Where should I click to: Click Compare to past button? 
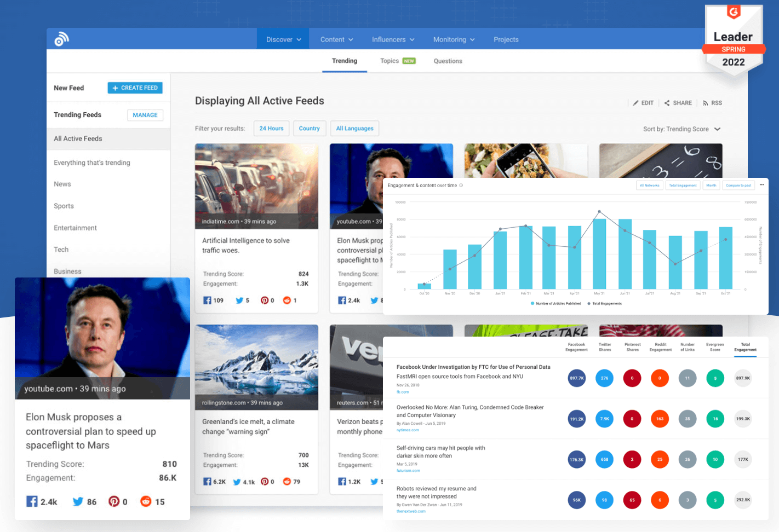click(x=738, y=186)
